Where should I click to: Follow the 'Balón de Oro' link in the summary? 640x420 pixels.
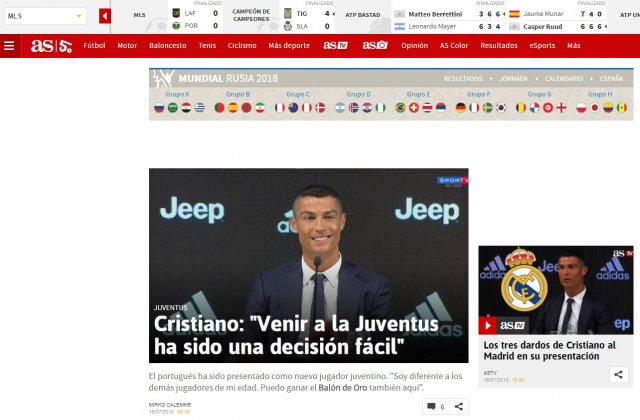pos(343,388)
